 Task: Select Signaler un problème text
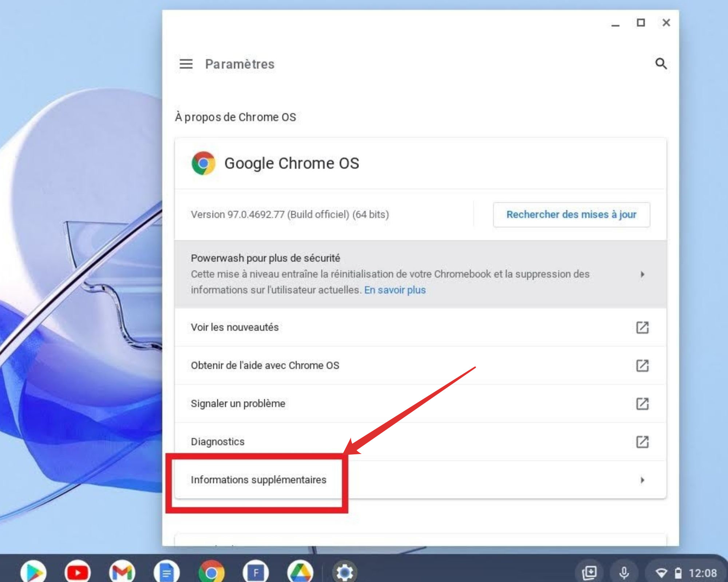(x=238, y=404)
